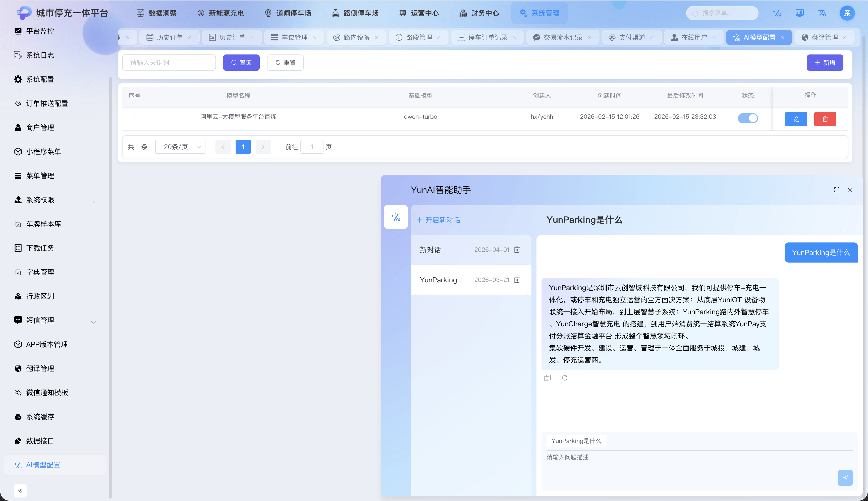The image size is (868, 501).
Task: Click the red delete trash icon in row 1
Action: click(x=825, y=119)
